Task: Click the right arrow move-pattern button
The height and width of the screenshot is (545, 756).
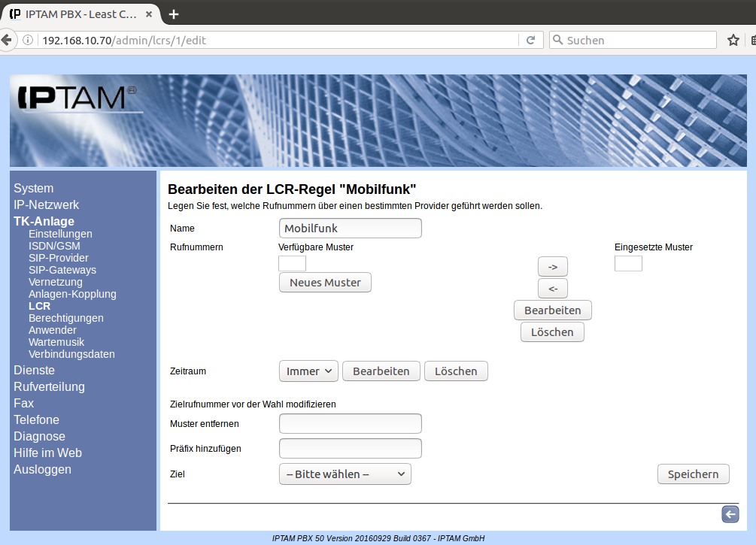Action: point(552,267)
